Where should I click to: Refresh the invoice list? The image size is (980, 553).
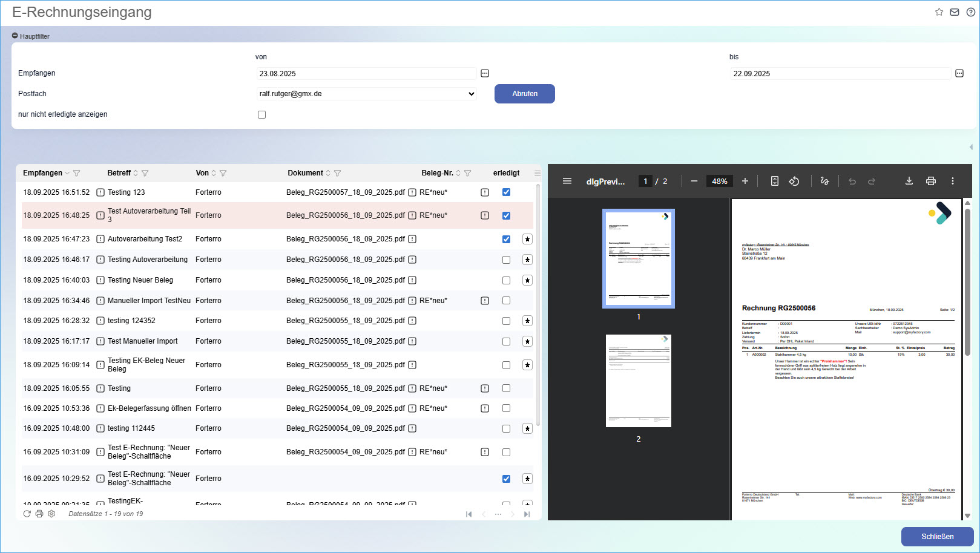[x=27, y=514]
